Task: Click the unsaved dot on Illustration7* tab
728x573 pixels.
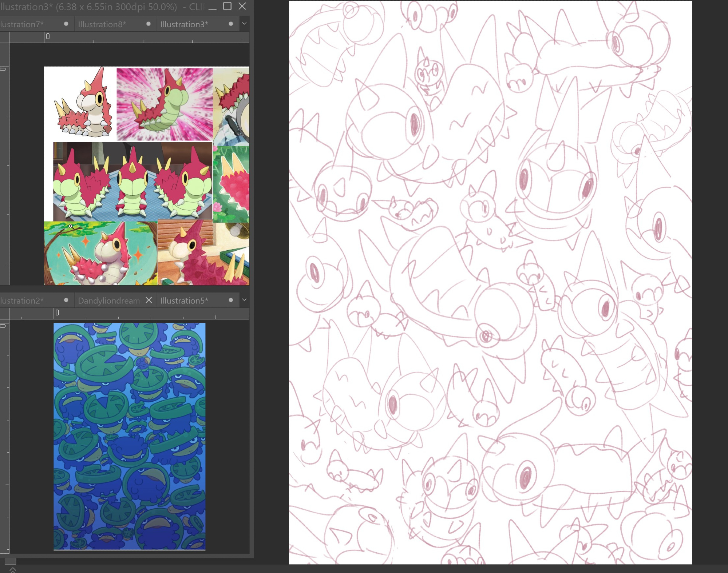Action: pyautogui.click(x=66, y=24)
